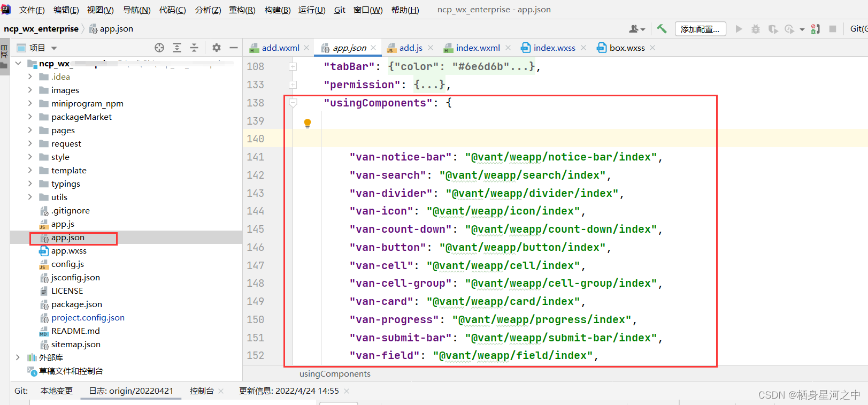Click line number 145 in gutter
868x405 pixels.
pyautogui.click(x=256, y=229)
